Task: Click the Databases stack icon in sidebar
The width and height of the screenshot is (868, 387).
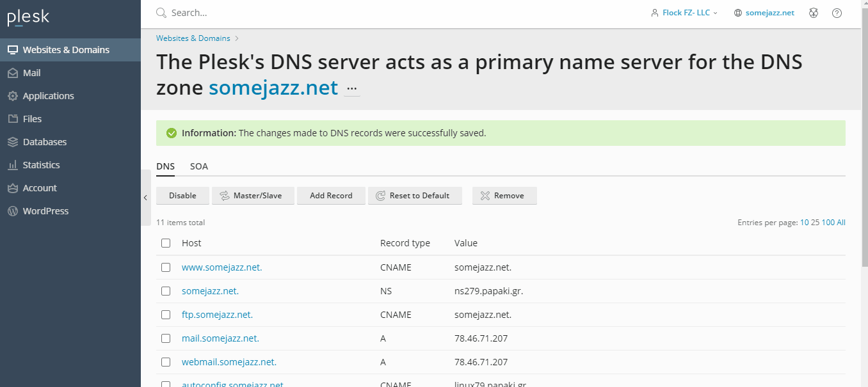Action: (13, 142)
